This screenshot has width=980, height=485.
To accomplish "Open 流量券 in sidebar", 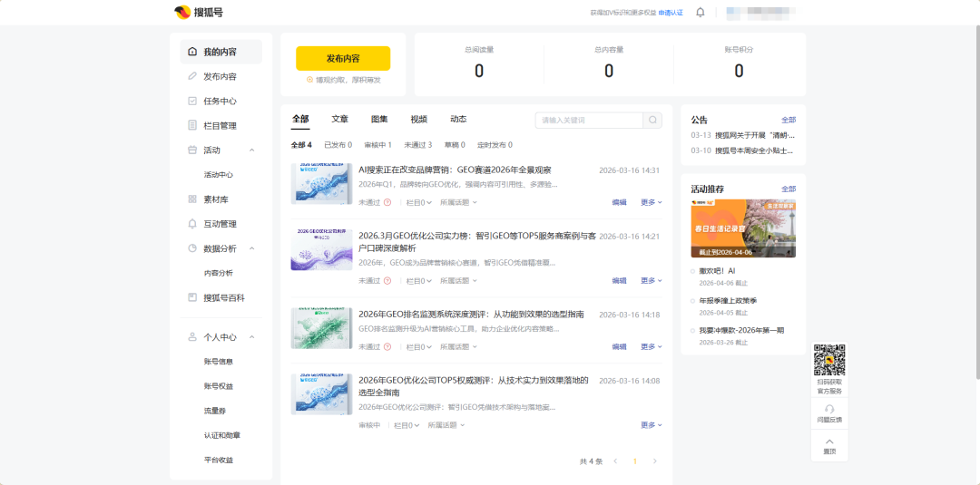I will [215, 411].
